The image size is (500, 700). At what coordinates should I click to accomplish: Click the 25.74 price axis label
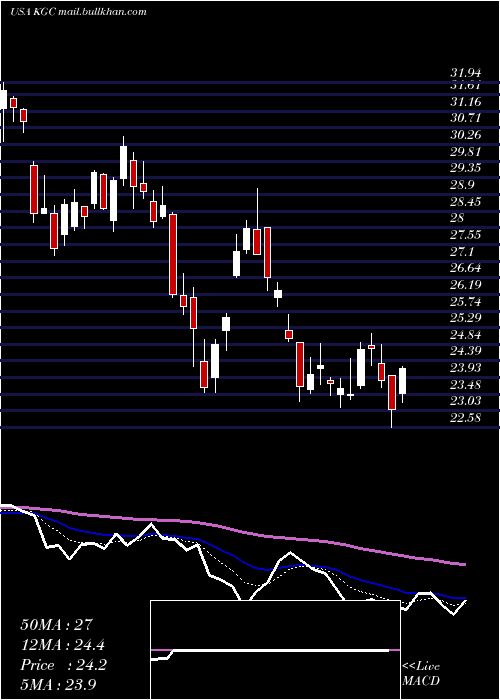pos(466,302)
